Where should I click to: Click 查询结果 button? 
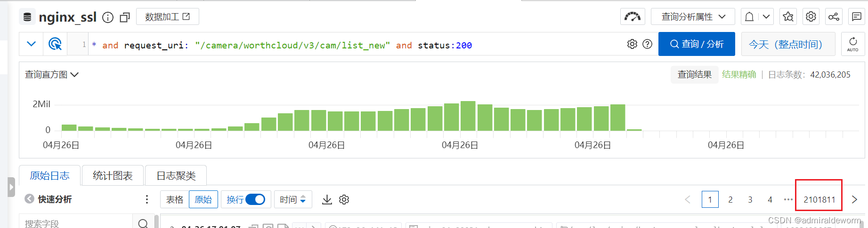point(694,74)
